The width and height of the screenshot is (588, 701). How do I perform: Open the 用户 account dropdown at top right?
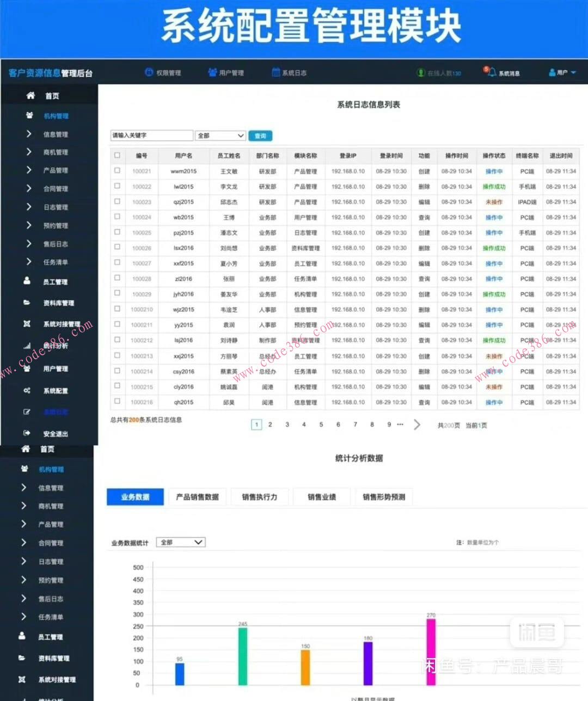(562, 72)
